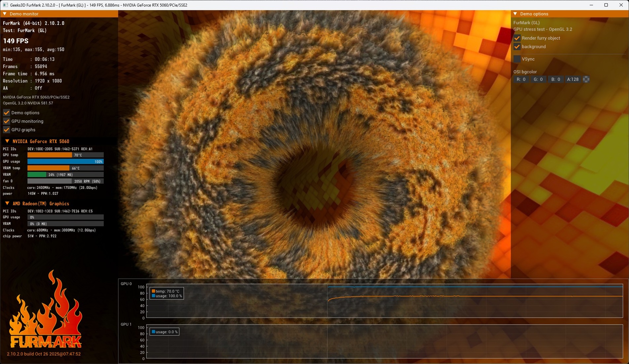Viewport: 629px width, 364px height.
Task: Click the R: 0 color value field
Action: (521, 79)
